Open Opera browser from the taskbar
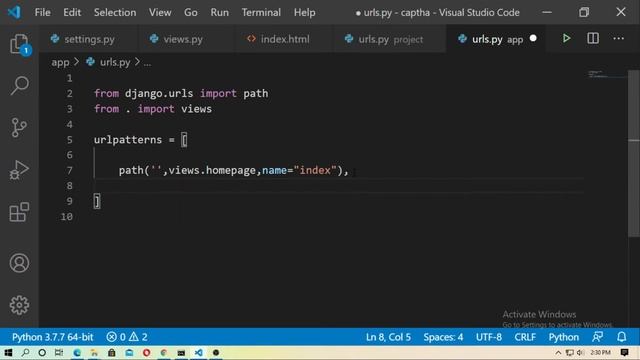 [147, 353]
